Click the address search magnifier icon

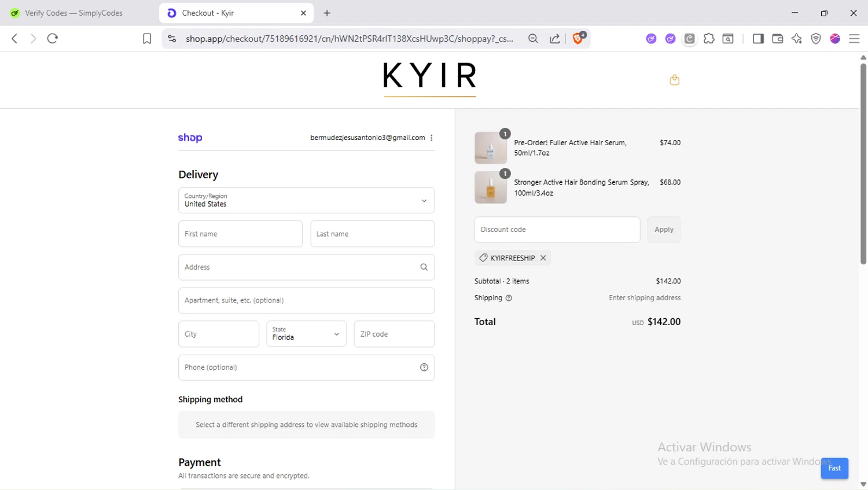coord(424,267)
